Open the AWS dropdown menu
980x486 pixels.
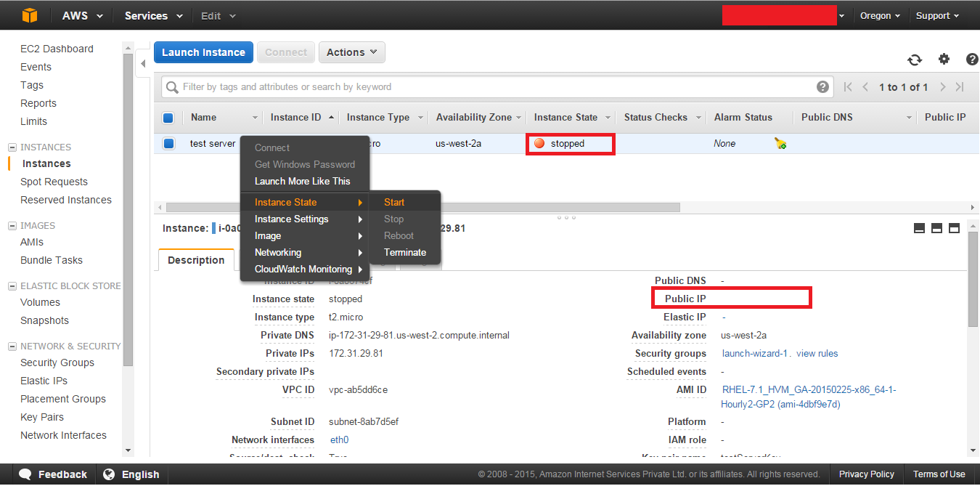click(82, 15)
